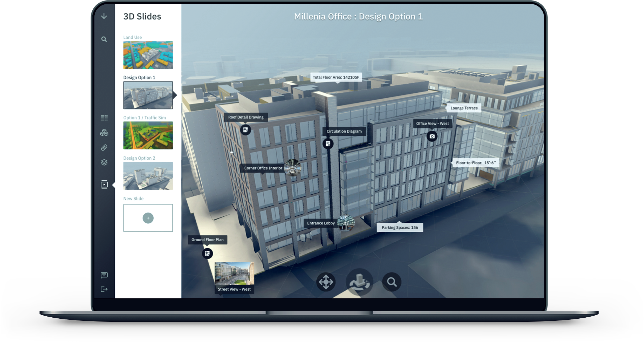Screen dimensions: 644x342
Task: Click the down arrow icon at sidebar top
Action: (104, 16)
